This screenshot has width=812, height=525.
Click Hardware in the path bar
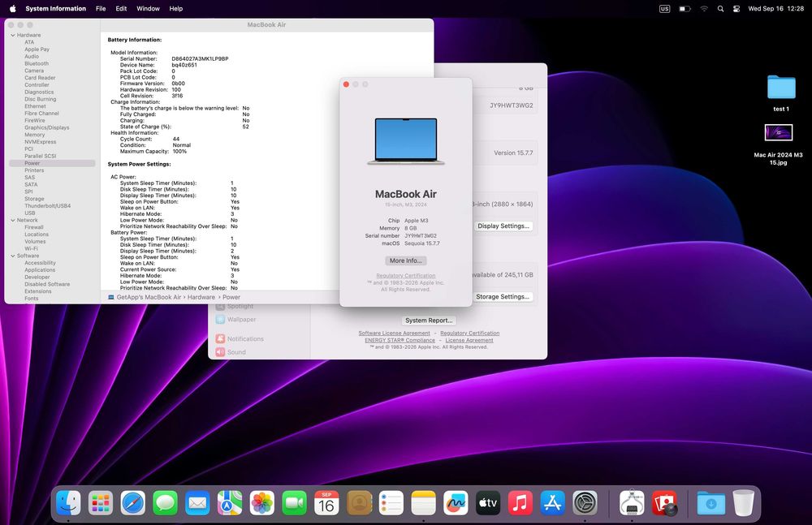(201, 297)
